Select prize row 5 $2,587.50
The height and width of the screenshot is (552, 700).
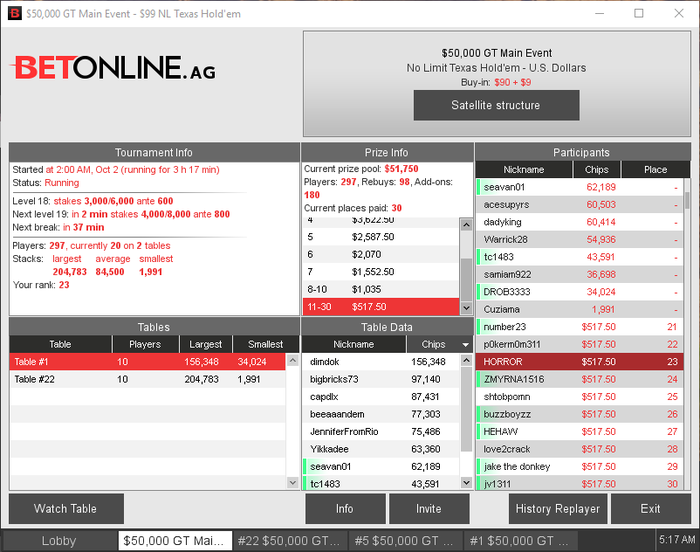pyautogui.click(x=381, y=237)
